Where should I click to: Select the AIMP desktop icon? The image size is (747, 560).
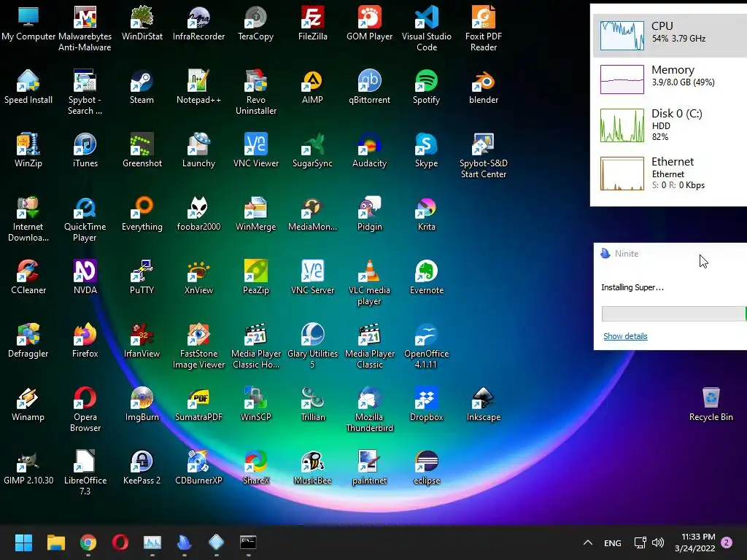pyautogui.click(x=312, y=87)
